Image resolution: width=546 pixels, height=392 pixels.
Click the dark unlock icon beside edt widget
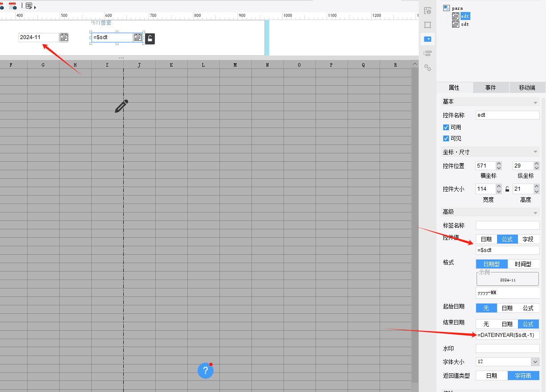click(150, 39)
